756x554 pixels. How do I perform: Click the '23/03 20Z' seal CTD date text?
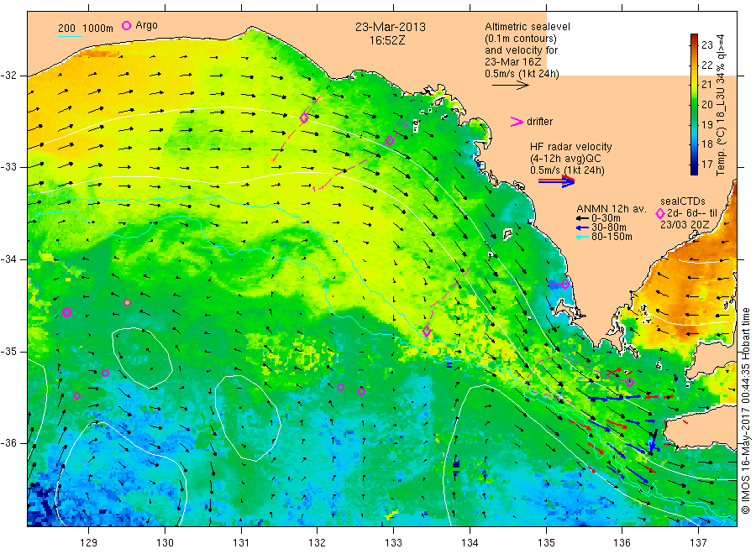[685, 225]
